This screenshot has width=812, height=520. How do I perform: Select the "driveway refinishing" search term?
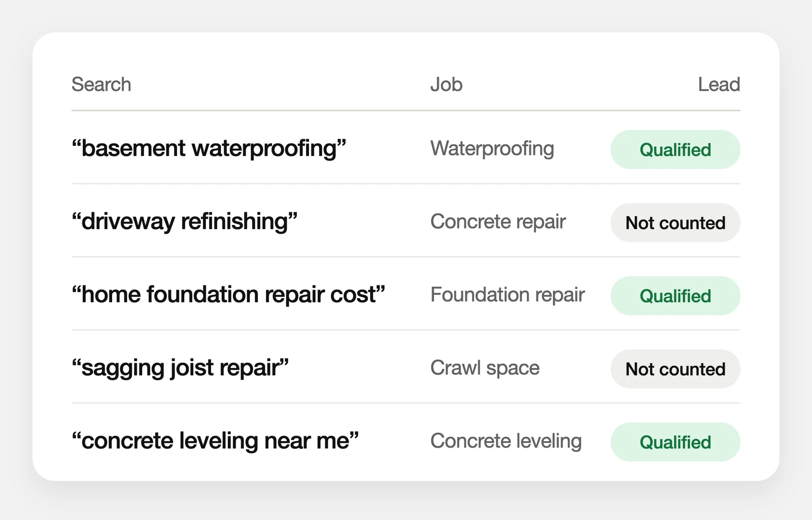(x=184, y=222)
